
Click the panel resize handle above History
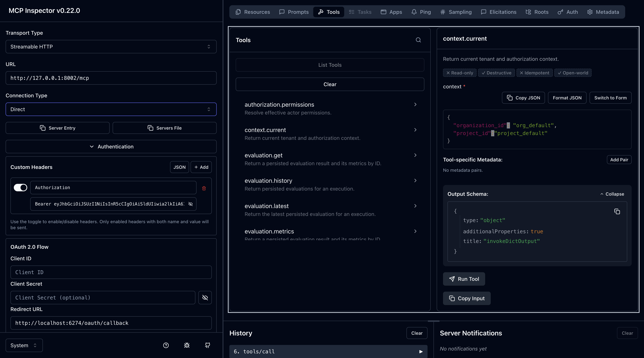(x=433, y=321)
